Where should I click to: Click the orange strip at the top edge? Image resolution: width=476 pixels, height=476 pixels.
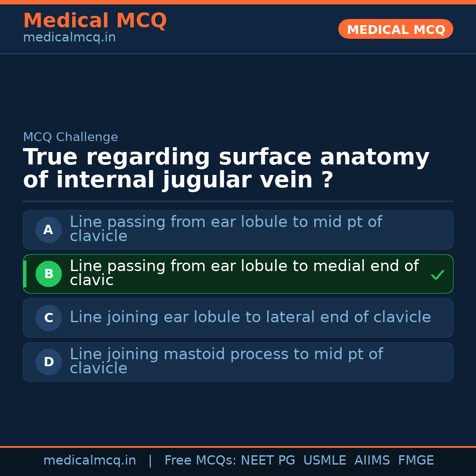coord(238,2)
